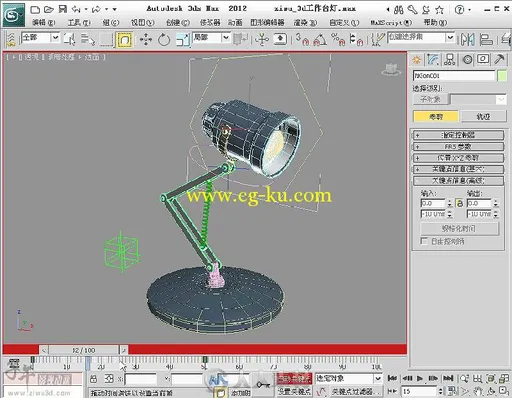512x398 pixels.
Task: Enable the Free Handle checkbox
Action: [424, 241]
